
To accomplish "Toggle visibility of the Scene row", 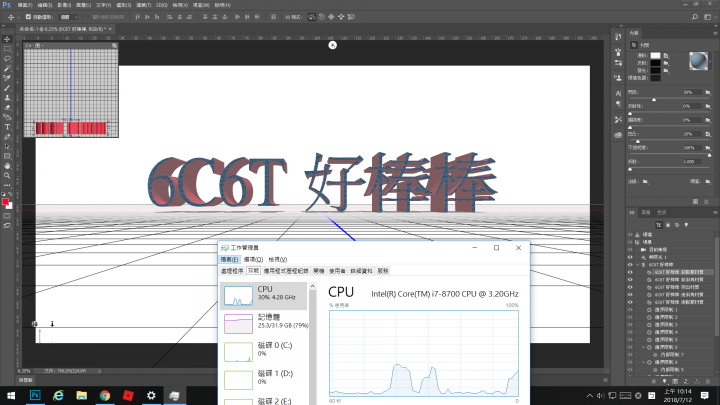I will click(x=630, y=242).
